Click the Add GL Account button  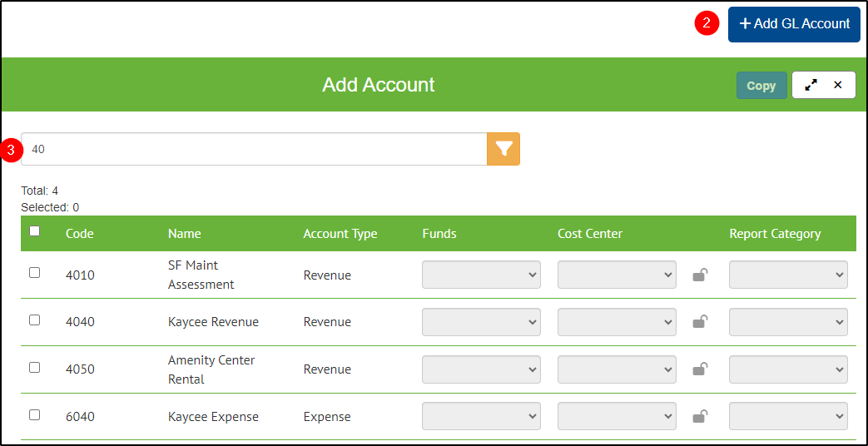point(794,24)
